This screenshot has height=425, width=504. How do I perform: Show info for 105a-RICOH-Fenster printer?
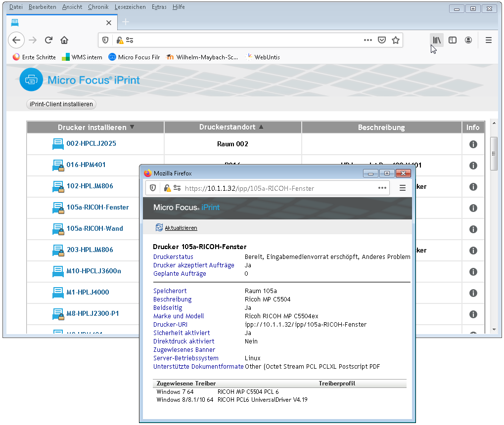point(473,208)
